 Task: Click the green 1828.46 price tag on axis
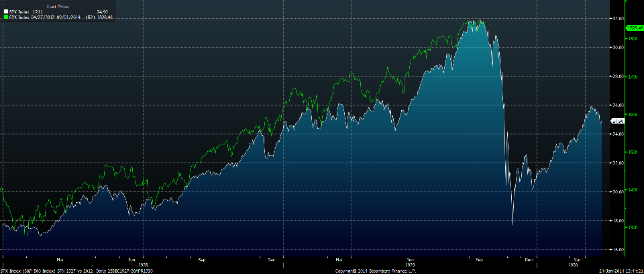click(635, 28)
